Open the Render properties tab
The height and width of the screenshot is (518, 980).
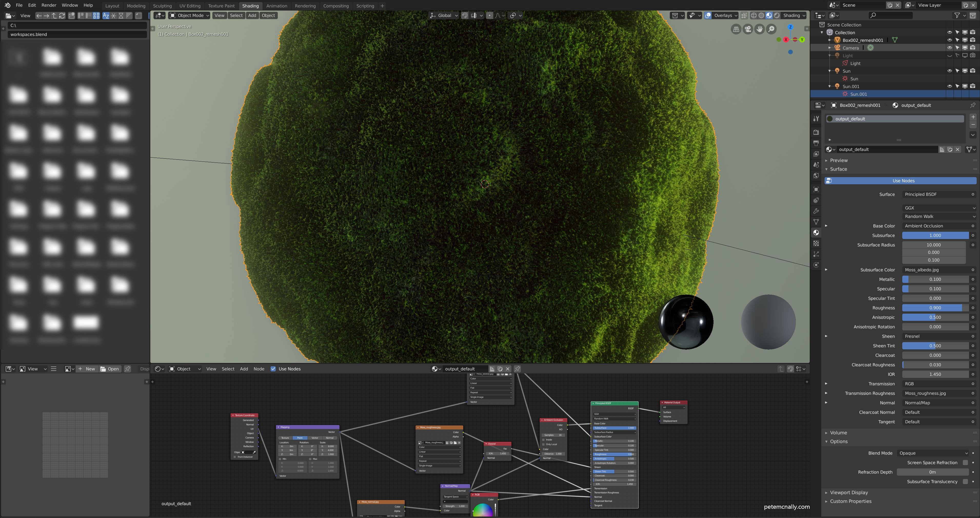pyautogui.click(x=816, y=132)
